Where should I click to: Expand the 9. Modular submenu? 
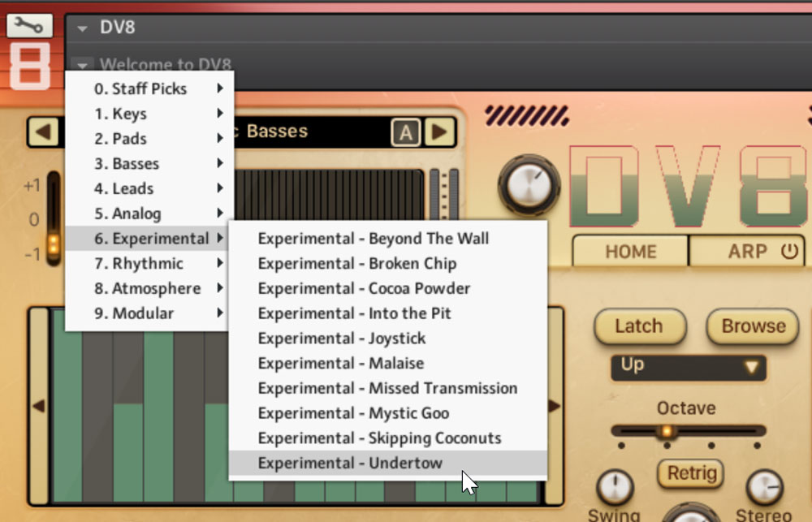point(146,313)
